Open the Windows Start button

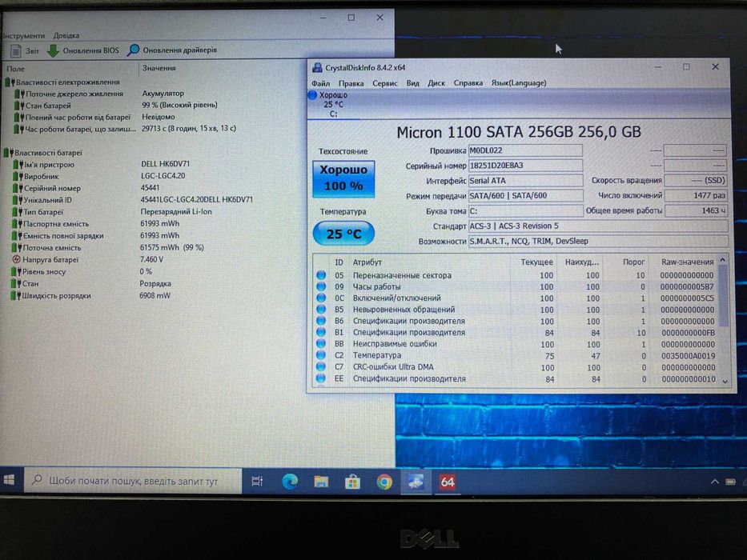[9, 481]
